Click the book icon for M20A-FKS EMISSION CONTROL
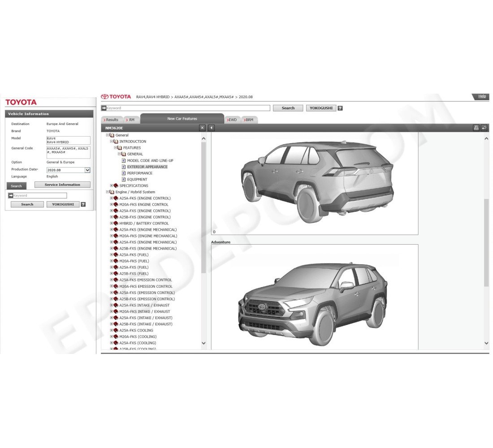Viewport: 493px width, 448px height. [116, 286]
